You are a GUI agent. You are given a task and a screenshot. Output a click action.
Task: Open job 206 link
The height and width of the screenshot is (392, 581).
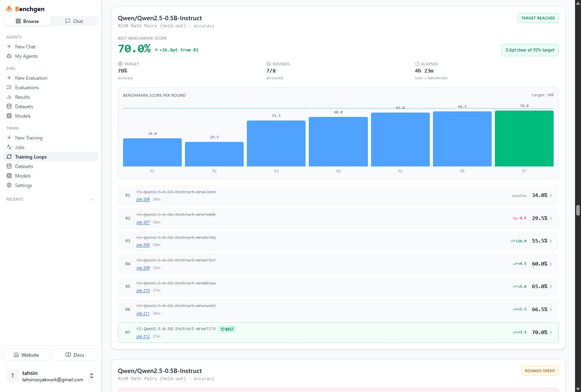pyautogui.click(x=143, y=200)
